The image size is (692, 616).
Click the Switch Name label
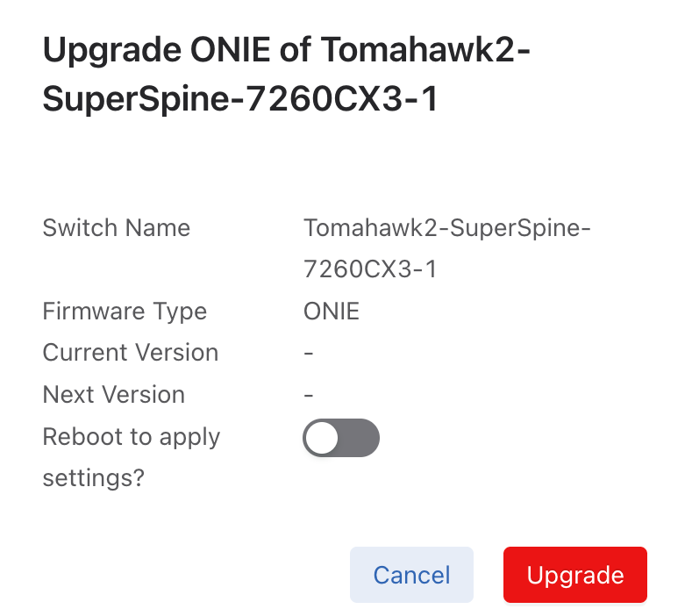click(116, 228)
